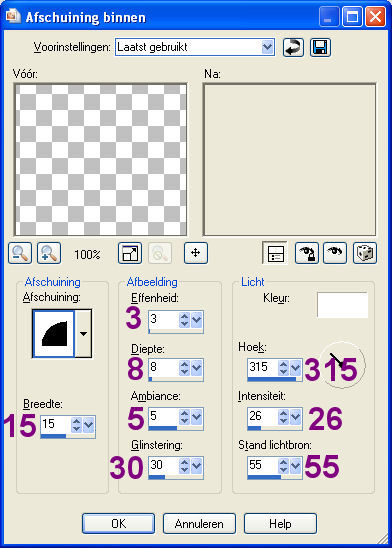Image resolution: width=392 pixels, height=548 pixels.
Task: Open the Hoek value dropdown arrow
Action: tap(296, 368)
